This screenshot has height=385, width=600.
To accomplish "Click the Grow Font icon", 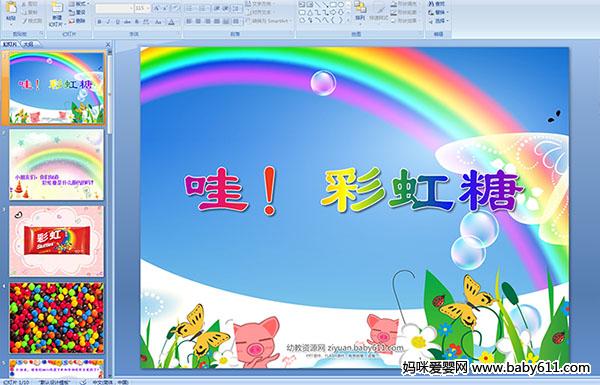I will point(157,8).
